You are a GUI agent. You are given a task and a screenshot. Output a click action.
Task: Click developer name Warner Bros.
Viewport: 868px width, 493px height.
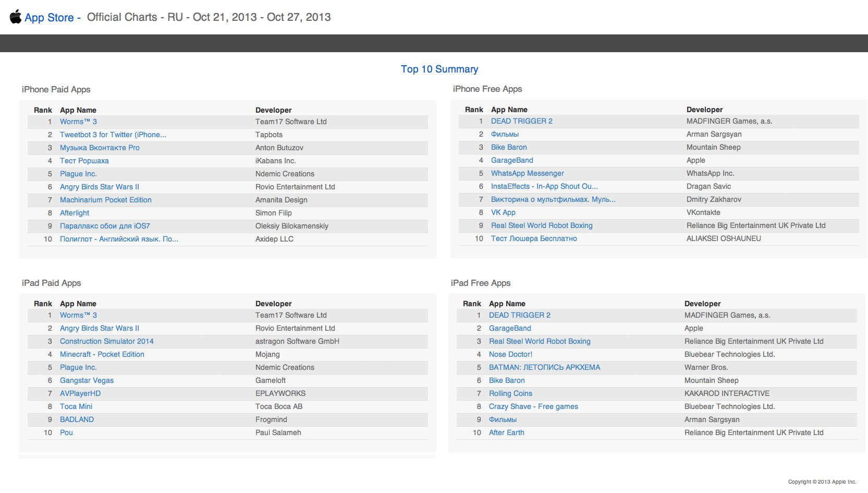706,367
